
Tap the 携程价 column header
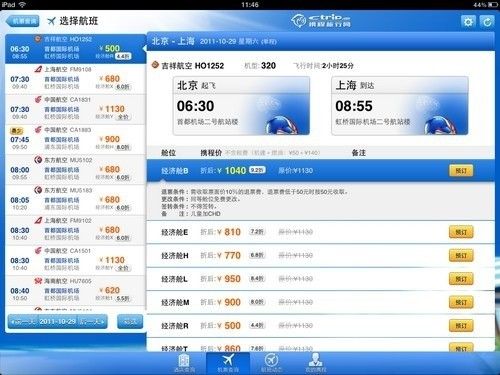pyautogui.click(x=211, y=153)
